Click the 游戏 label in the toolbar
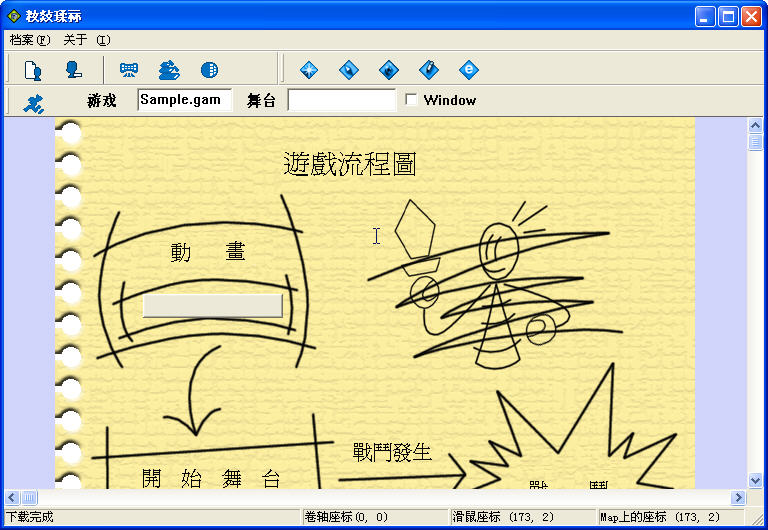This screenshot has height=530, width=768. (102, 101)
